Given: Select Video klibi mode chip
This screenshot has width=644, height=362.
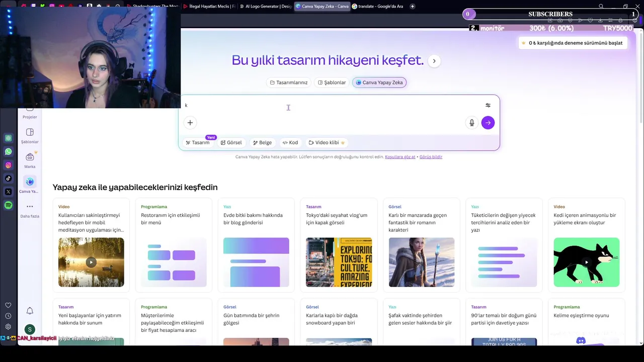Looking at the screenshot, I should pyautogui.click(x=327, y=142).
